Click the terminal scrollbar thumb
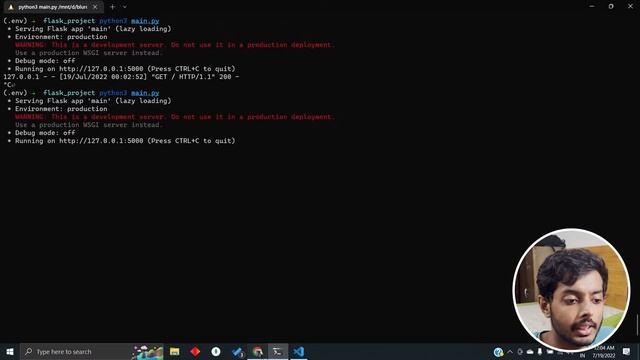This screenshot has height=360, width=640. pyautogui.click(x=637, y=325)
